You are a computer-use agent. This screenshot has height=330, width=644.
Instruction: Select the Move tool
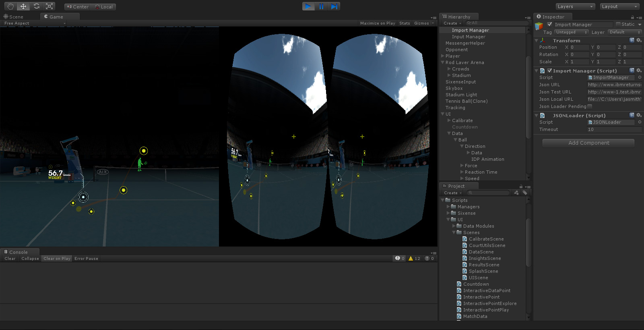(x=23, y=6)
